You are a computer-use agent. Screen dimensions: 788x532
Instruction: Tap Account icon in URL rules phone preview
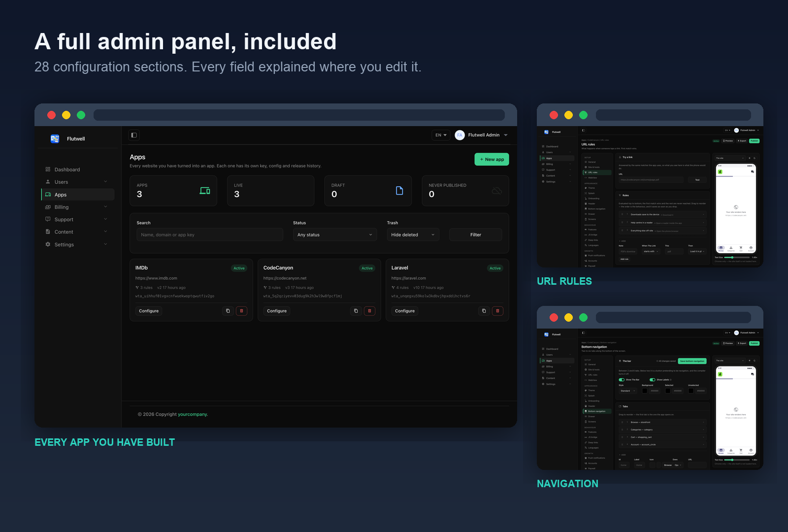[751, 248]
